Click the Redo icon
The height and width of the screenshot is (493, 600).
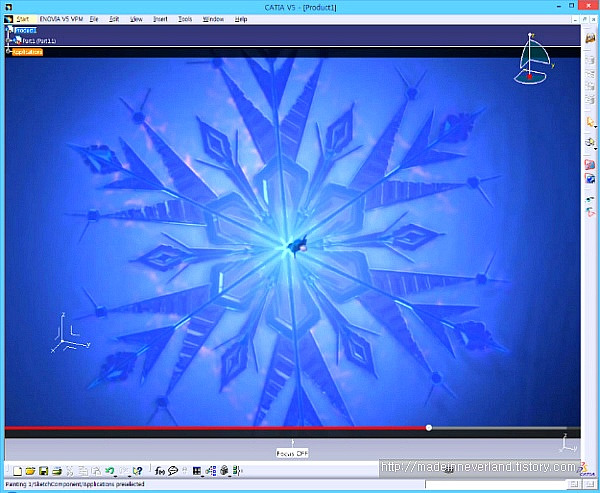pyautogui.click(x=124, y=470)
